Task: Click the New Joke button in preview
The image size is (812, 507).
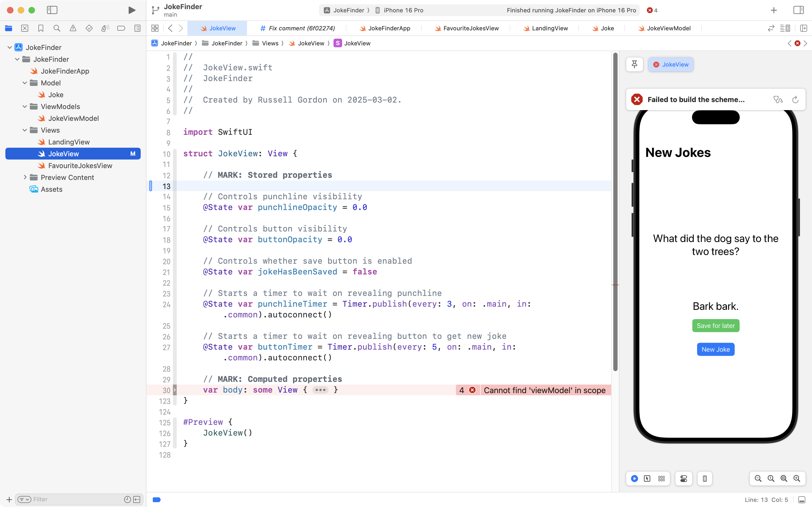Action: [x=715, y=349]
